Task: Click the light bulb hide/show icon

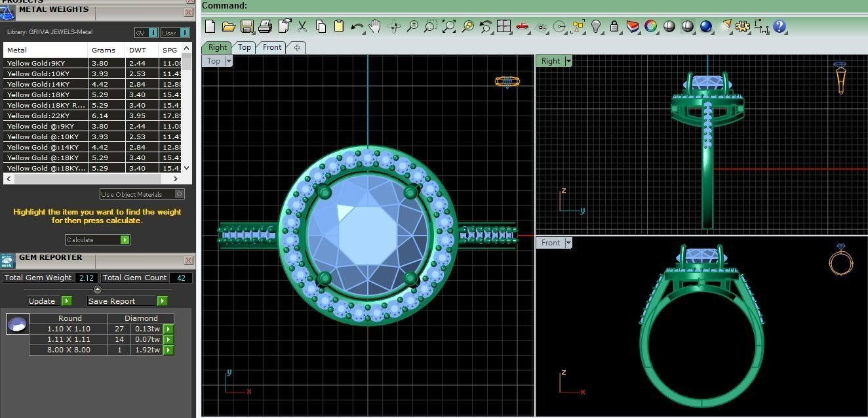Action: 596,26
